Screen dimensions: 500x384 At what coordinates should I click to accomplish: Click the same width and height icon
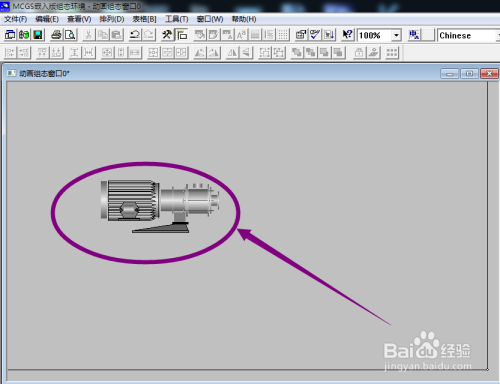tap(107, 53)
